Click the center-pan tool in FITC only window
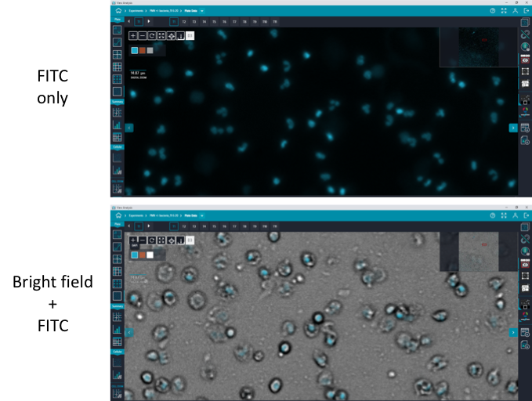The width and height of the screenshot is (532, 401). (x=171, y=35)
